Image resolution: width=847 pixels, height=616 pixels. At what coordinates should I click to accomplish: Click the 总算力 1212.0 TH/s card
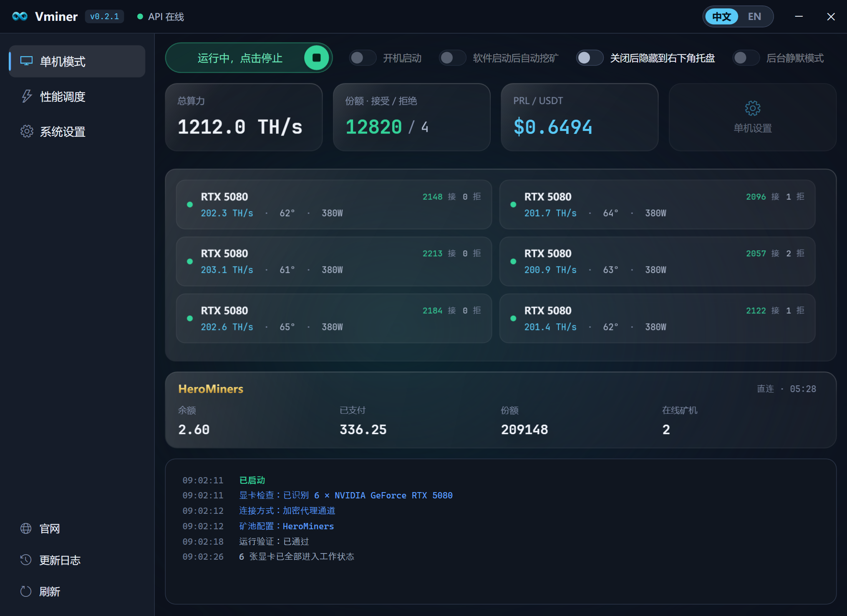[x=244, y=117]
